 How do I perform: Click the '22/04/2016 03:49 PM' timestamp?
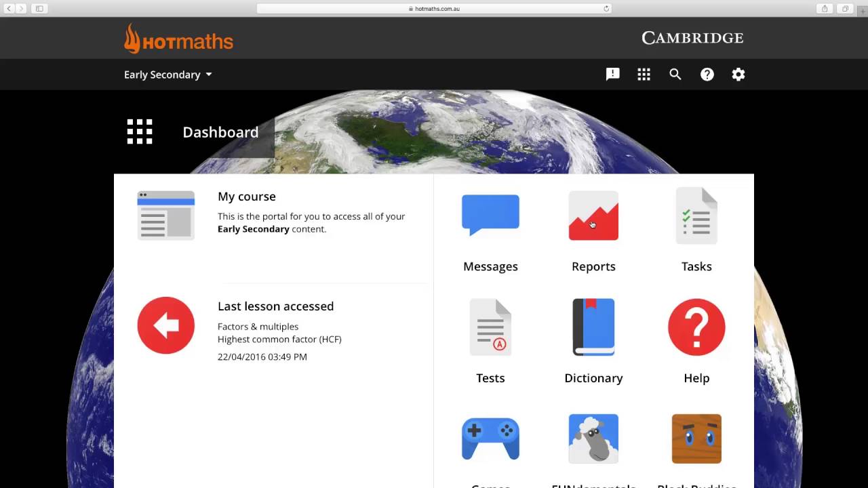click(262, 357)
